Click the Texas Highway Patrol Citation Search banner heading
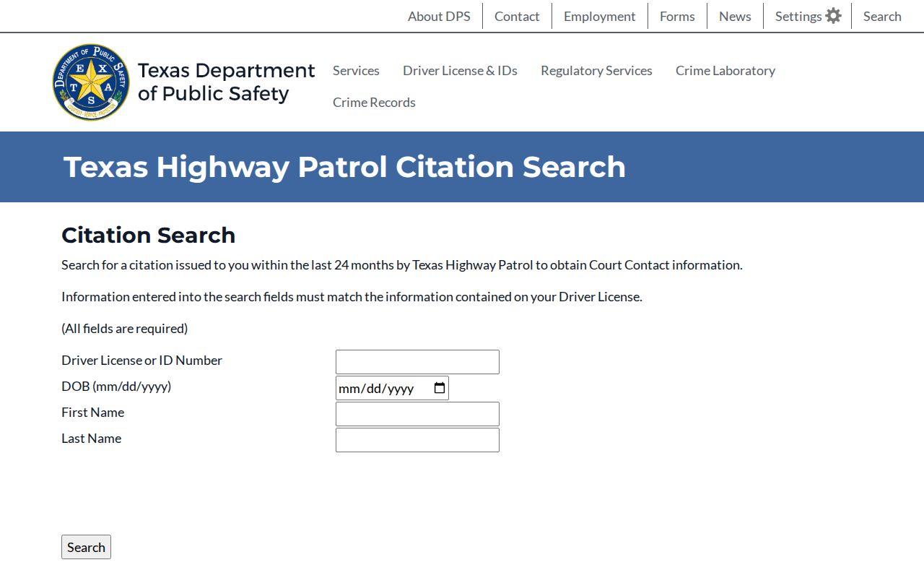 (344, 167)
